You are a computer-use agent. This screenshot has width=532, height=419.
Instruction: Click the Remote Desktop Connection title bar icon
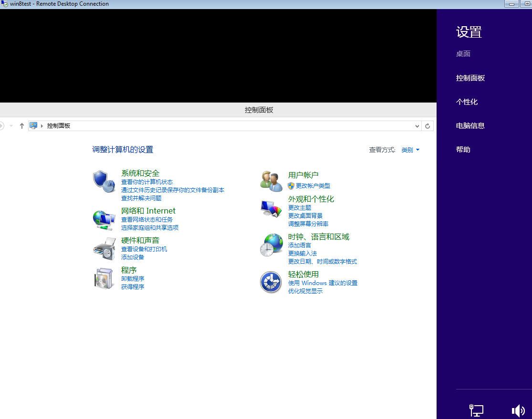click(4, 4)
